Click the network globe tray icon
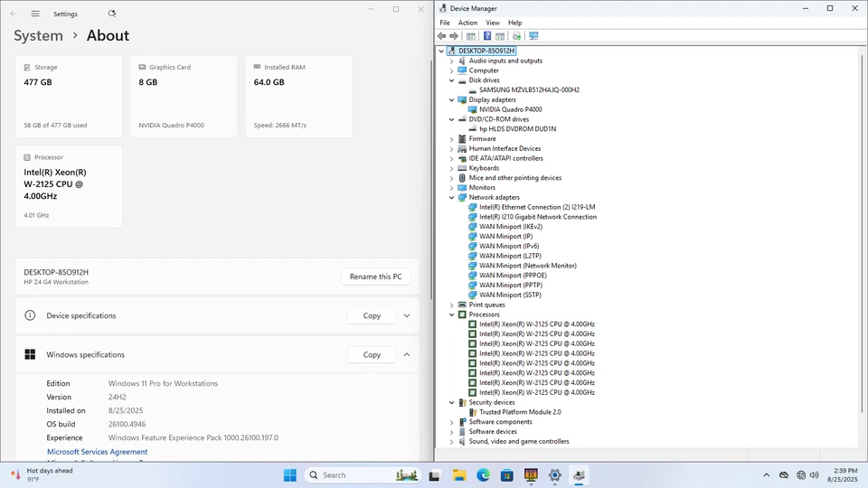Viewport: 868px width, 488px height. tap(801, 474)
